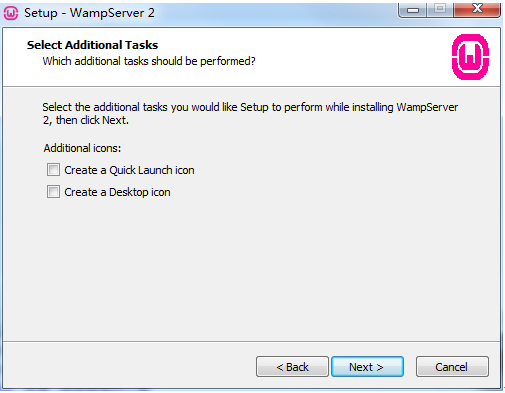Image resolution: width=505 pixels, height=393 pixels.
Task: Click the greyed-out maximize button
Action: (x=440, y=9)
